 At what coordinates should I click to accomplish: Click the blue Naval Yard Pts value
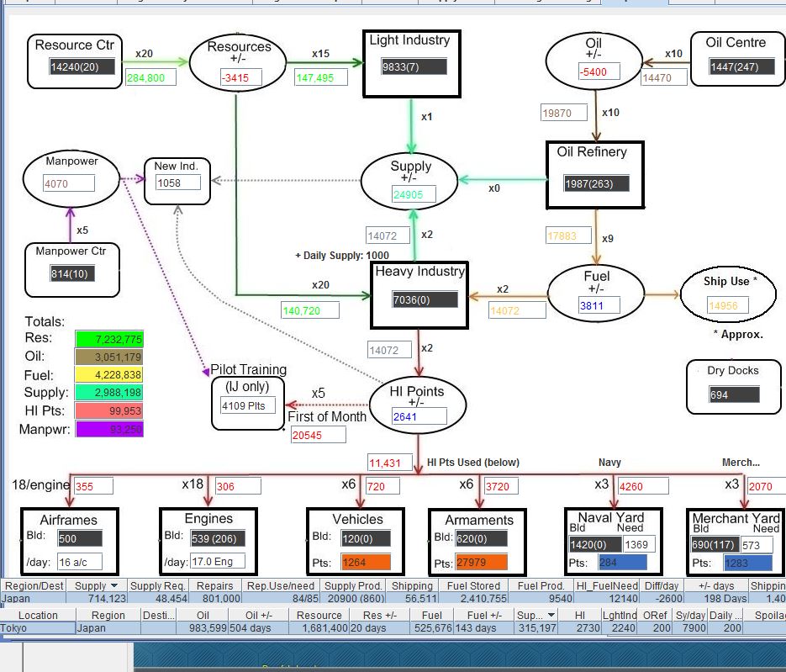point(623,562)
